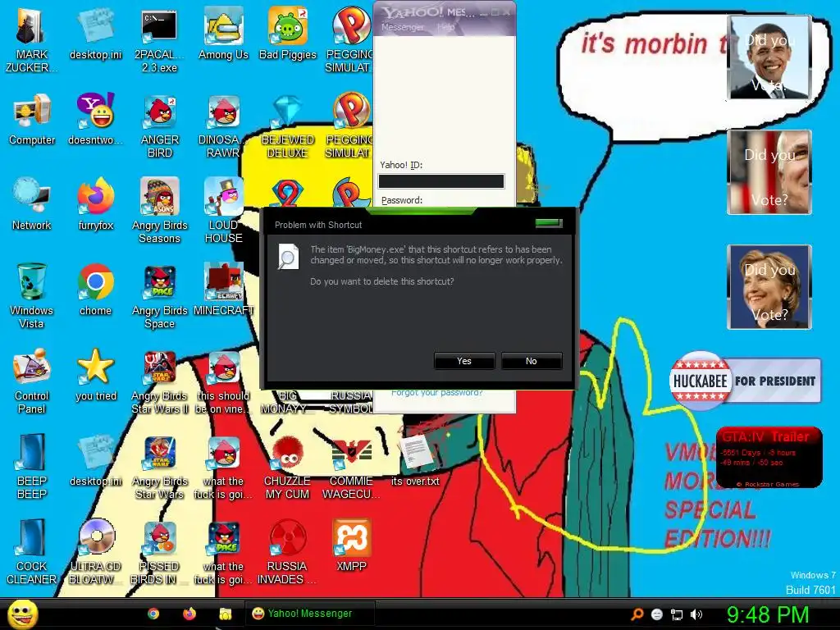Launch the ANGER BIRD shortcut
840x630 pixels.
pyautogui.click(x=160, y=126)
